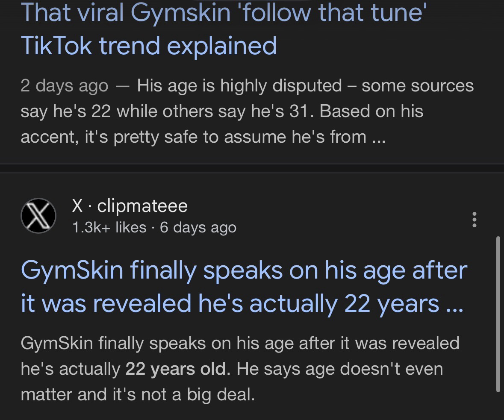Click "He says age doesn't even" snippet text
This screenshot has width=504, height=420.
tap(340, 369)
